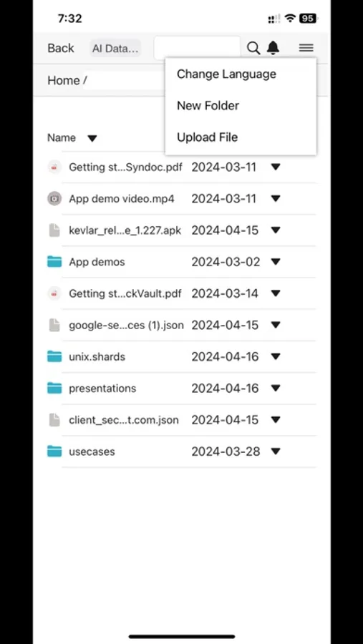Click file icon beside google-se...ces (1).json
363x644 pixels.
pyautogui.click(x=54, y=326)
